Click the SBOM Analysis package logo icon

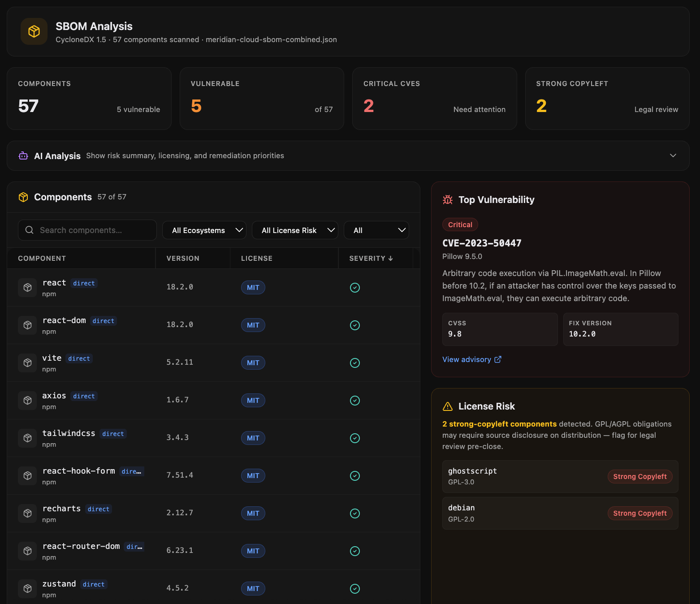[x=34, y=31]
